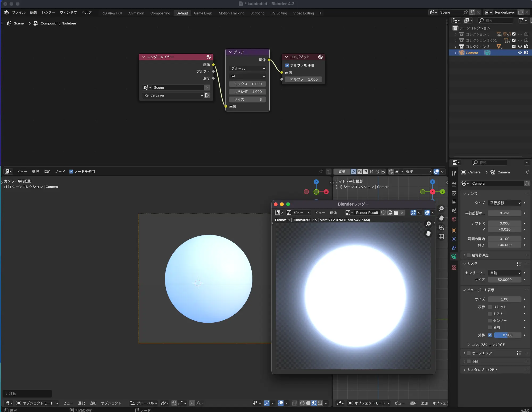This screenshot has height=412, width=532.
Task: Click new image copy icon beside Render Result
Action: pos(390,213)
